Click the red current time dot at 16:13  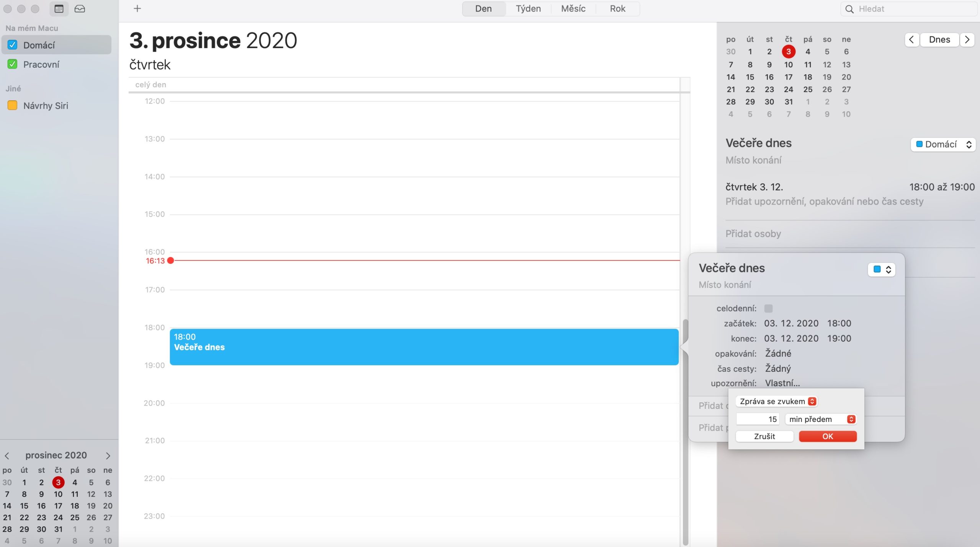click(x=171, y=260)
